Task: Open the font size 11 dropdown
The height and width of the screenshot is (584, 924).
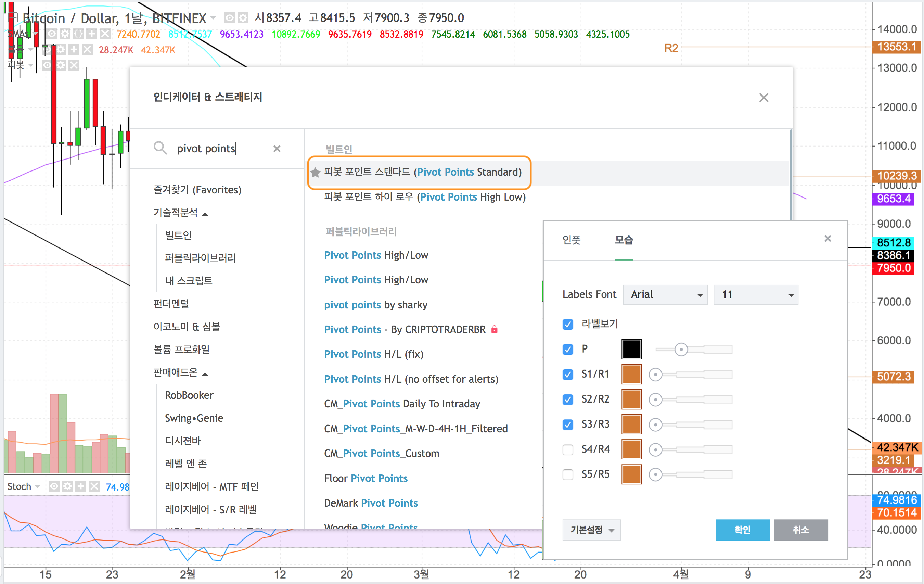Action: click(x=755, y=295)
